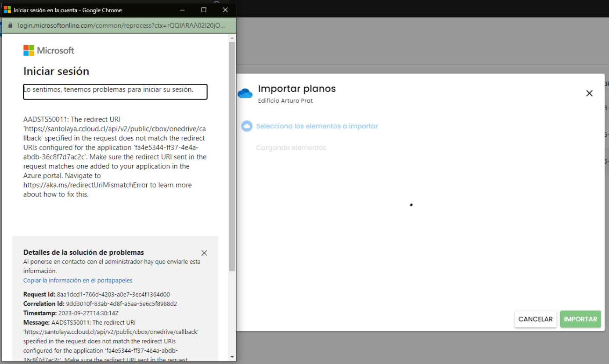This screenshot has height=364, width=609.
Task: Close the Detalles de la solución de problemas panel
Action: point(204,253)
